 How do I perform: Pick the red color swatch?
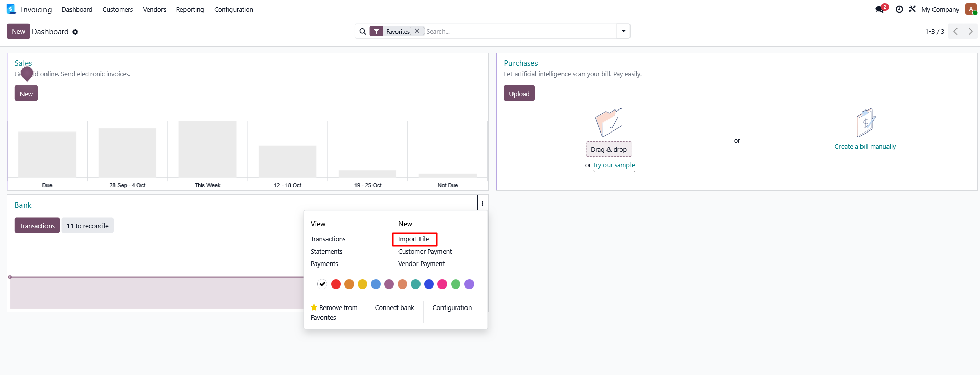336,284
